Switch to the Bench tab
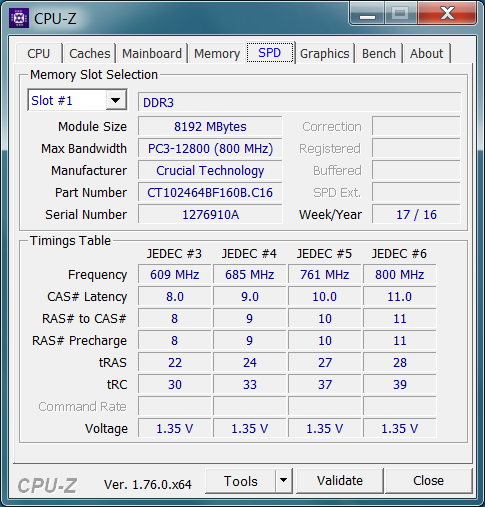 pyautogui.click(x=379, y=54)
